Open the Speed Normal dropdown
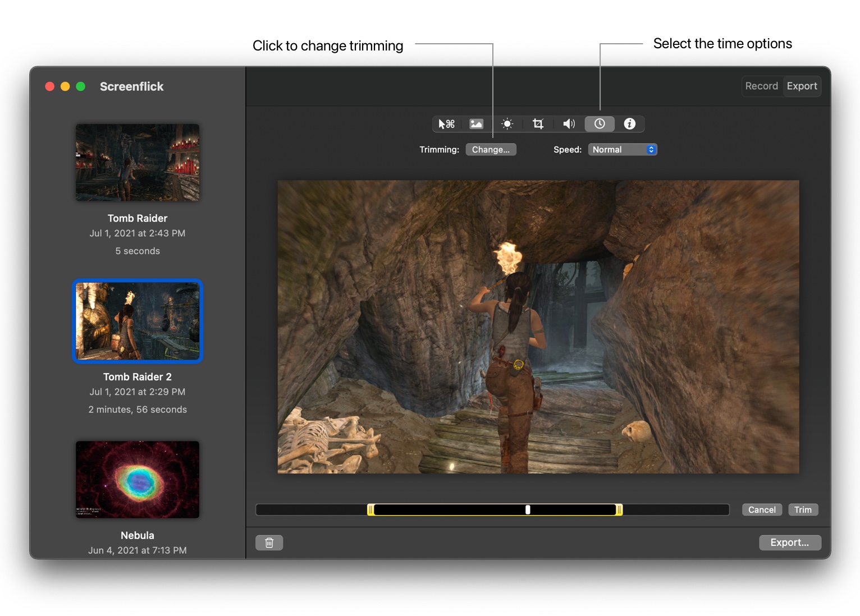This screenshot has height=616, width=860. tap(623, 150)
